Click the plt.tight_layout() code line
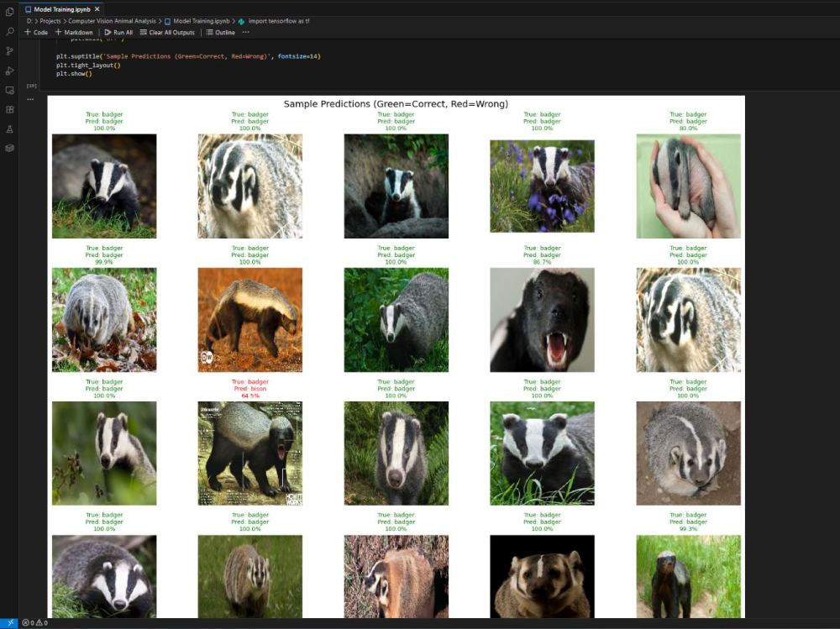This screenshot has width=840, height=629. click(88, 66)
